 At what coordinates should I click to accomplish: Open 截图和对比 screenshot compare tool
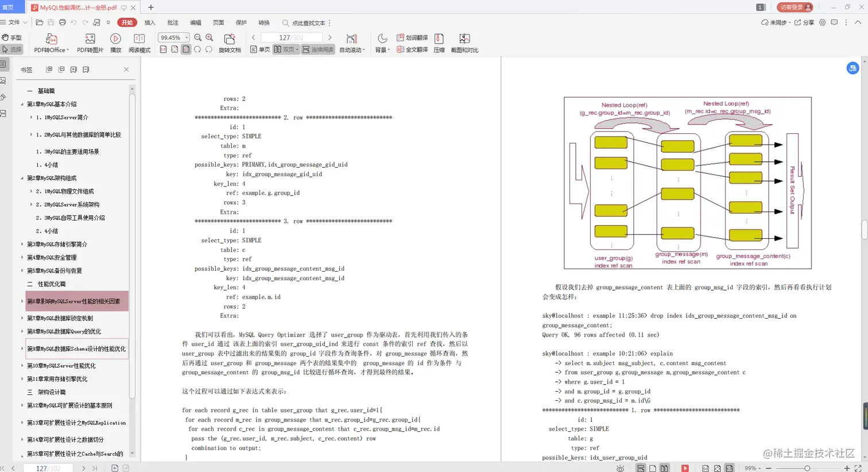click(463, 42)
